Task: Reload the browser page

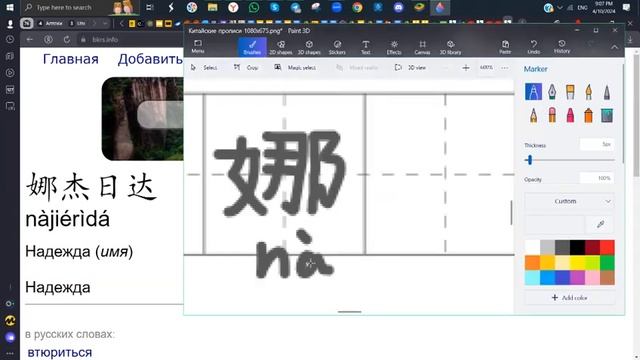Action: [67, 40]
